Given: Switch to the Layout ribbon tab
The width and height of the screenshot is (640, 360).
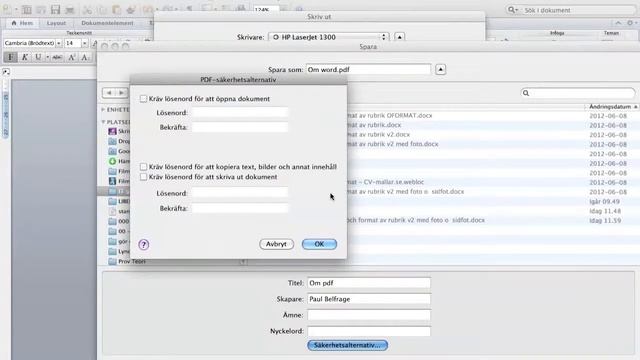Looking at the screenshot, I should [x=56, y=23].
